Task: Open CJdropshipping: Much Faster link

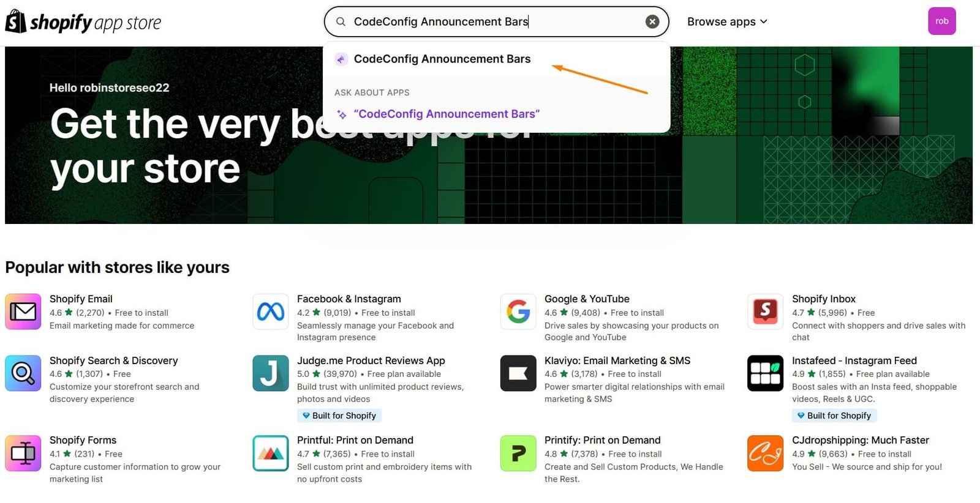Action: tap(861, 441)
